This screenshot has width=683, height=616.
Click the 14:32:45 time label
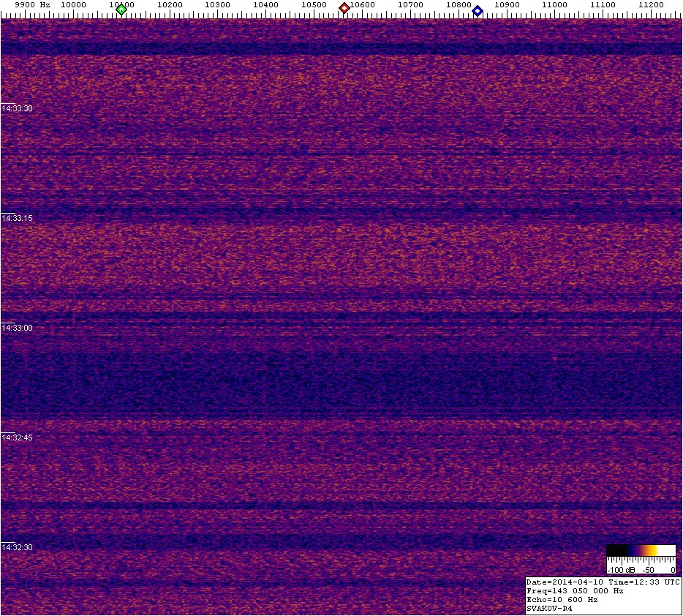click(x=17, y=437)
